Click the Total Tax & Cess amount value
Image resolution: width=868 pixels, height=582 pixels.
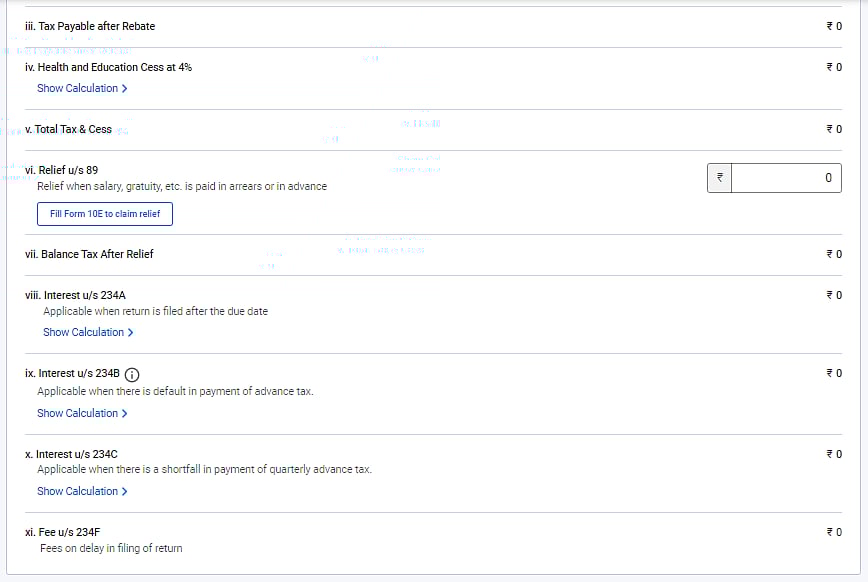[834, 129]
